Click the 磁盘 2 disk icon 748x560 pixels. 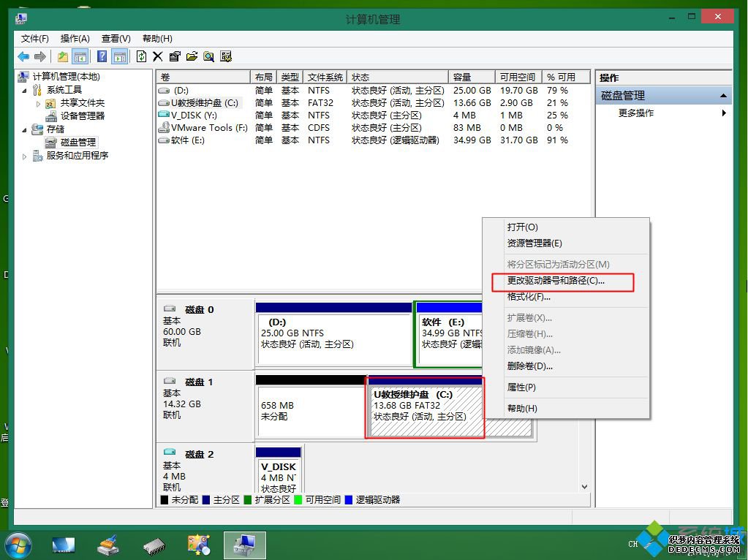[170, 452]
